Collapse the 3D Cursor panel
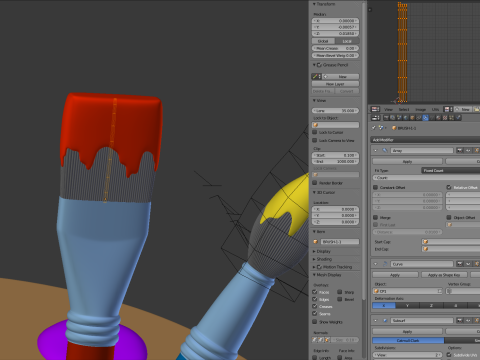Screen dimensions: 480x360 [x=314, y=192]
